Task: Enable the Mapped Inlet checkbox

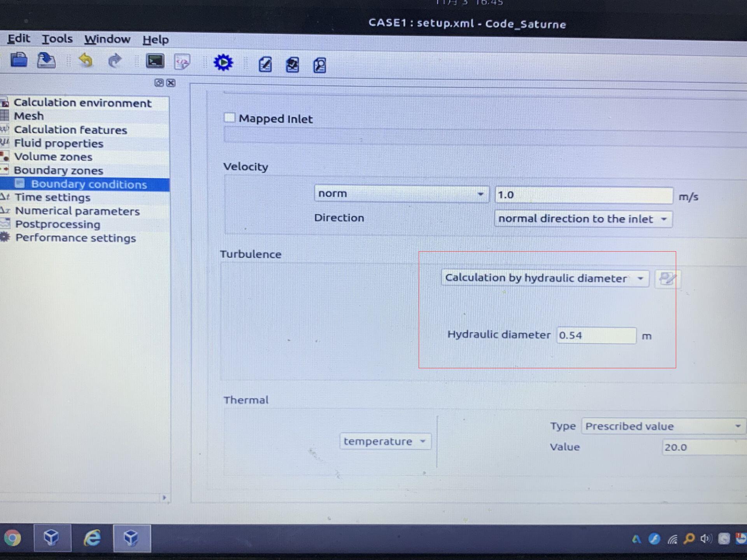Action: (230, 117)
